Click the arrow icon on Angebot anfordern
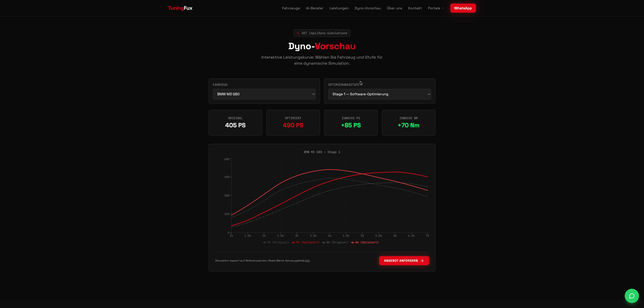Image resolution: width=644 pixels, height=308 pixels. tap(422, 261)
